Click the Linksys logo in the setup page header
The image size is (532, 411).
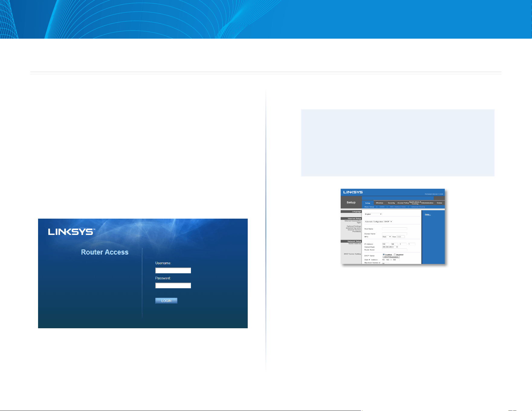[x=353, y=192]
